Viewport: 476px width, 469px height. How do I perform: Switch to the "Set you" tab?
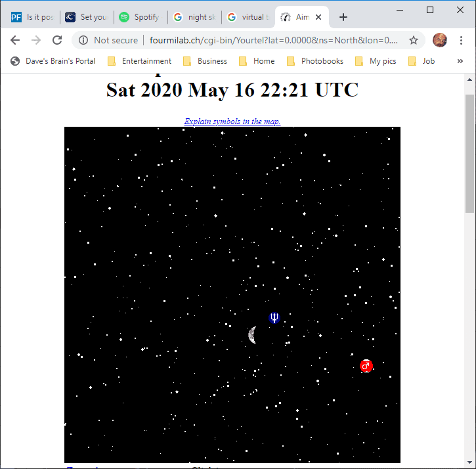click(x=86, y=17)
